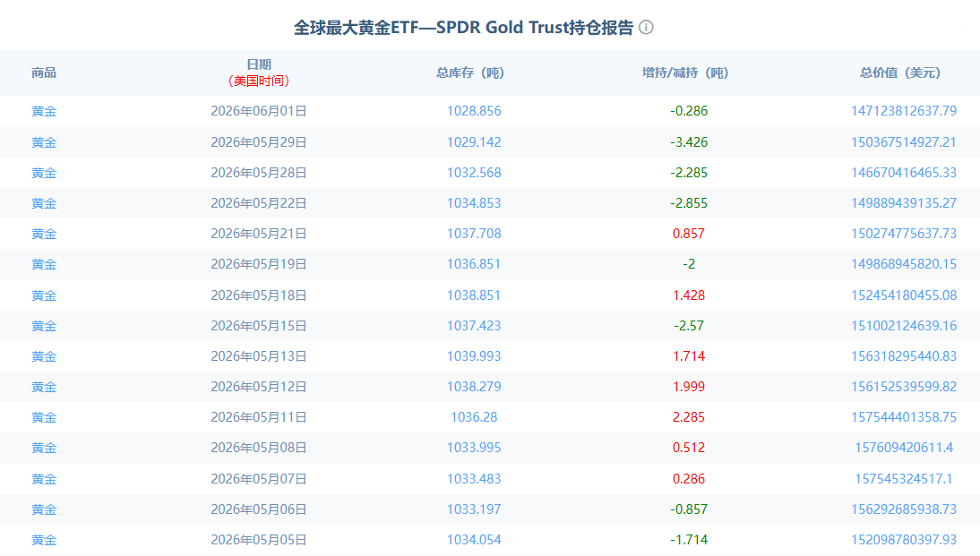Click the total holdings value 1033.995

tap(474, 448)
